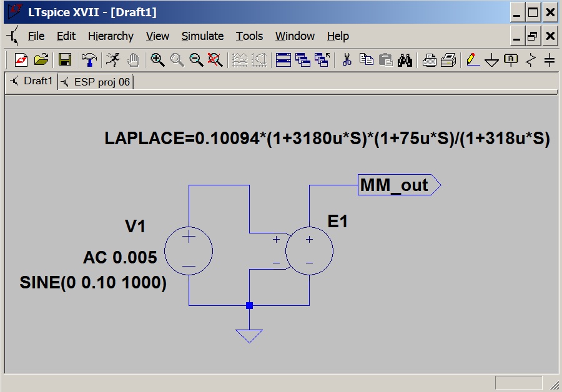This screenshot has width=562, height=392.
Task: Maximize the LTspice XVII window
Action: tap(533, 12)
